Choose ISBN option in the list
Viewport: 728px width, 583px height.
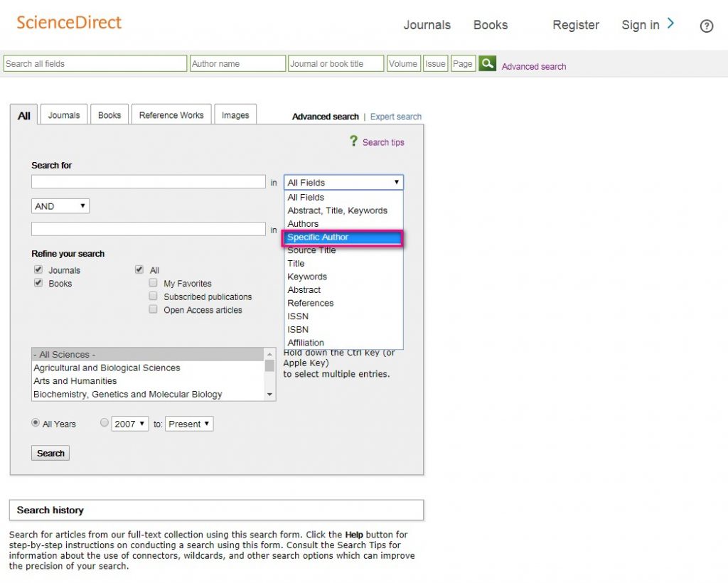tap(343, 330)
